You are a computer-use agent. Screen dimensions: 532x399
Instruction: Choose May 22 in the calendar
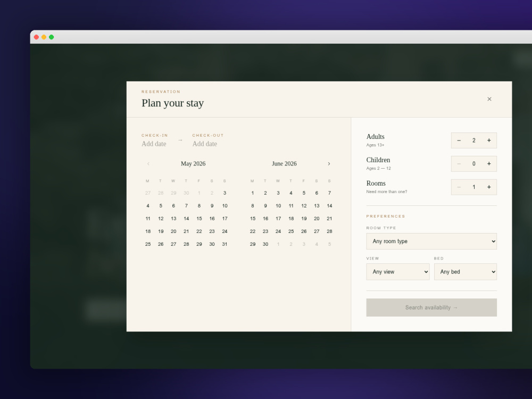point(199,231)
